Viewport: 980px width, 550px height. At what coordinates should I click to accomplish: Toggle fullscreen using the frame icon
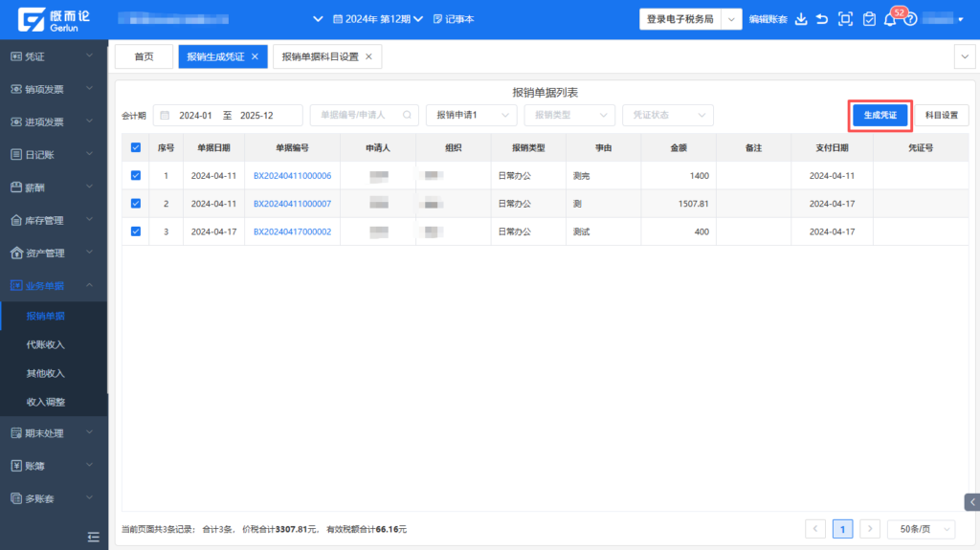[845, 19]
